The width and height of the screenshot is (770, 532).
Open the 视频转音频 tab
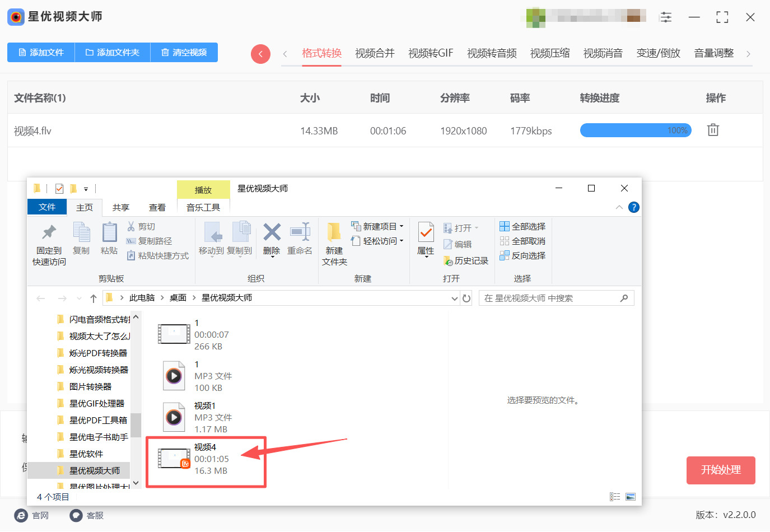pos(492,53)
